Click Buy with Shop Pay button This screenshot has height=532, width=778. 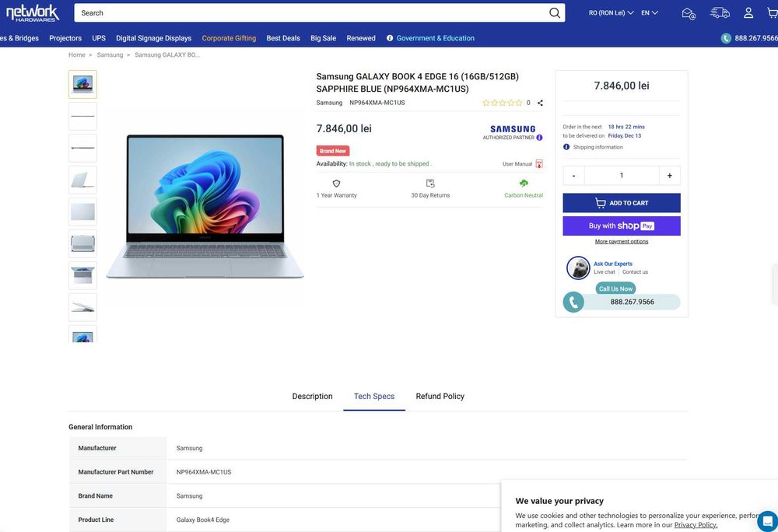621,226
